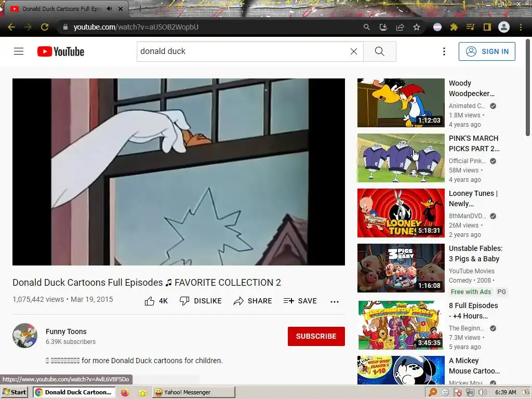Screen dimensions: 532x399
Task: Mute tab via speaker icon on tab
Action: [x=109, y=8]
